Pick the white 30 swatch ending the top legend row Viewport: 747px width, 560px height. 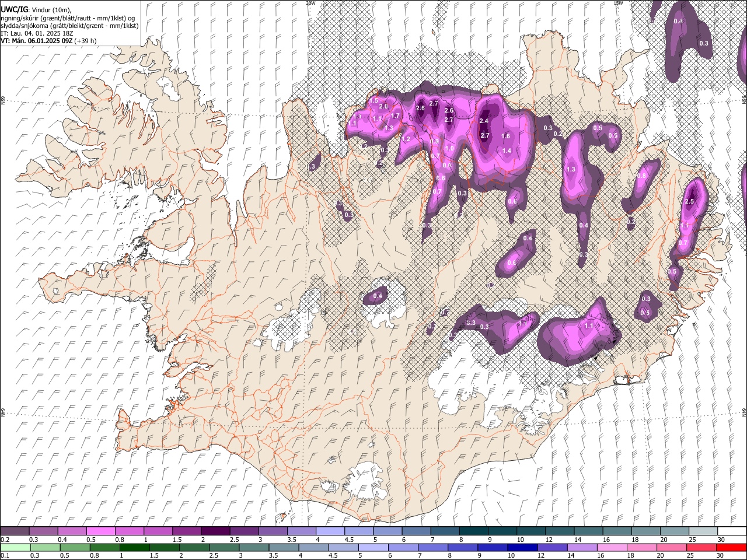point(731,531)
